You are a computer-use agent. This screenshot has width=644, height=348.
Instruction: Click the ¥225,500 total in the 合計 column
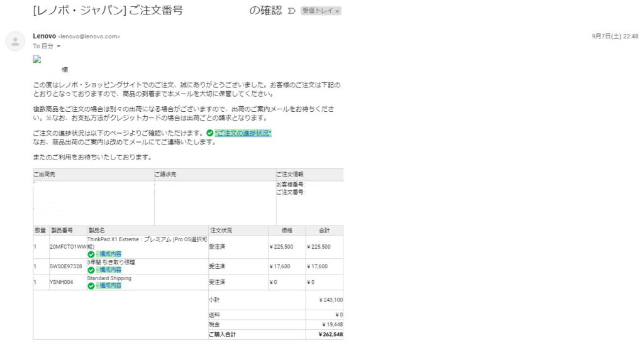tap(319, 247)
